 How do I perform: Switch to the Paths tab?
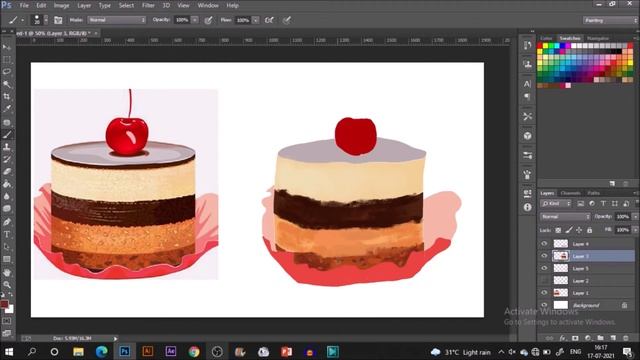click(x=593, y=193)
